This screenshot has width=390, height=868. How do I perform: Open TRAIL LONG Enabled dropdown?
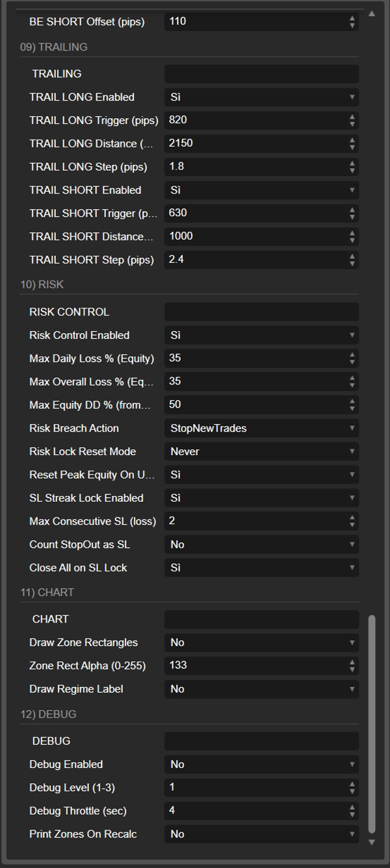tap(261, 97)
